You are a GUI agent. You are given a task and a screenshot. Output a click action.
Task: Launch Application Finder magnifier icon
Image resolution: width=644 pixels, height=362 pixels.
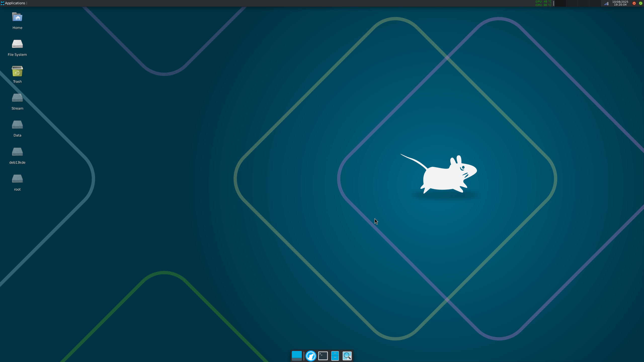pos(347,356)
